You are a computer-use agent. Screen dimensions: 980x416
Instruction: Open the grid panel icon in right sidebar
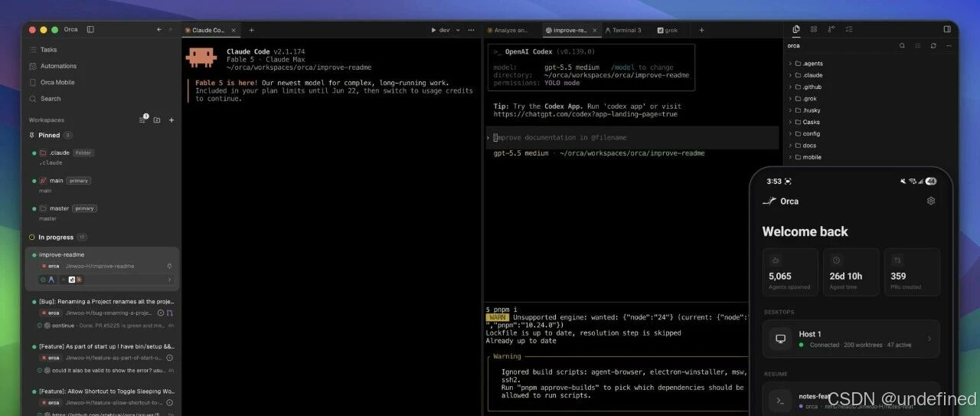pos(814,29)
